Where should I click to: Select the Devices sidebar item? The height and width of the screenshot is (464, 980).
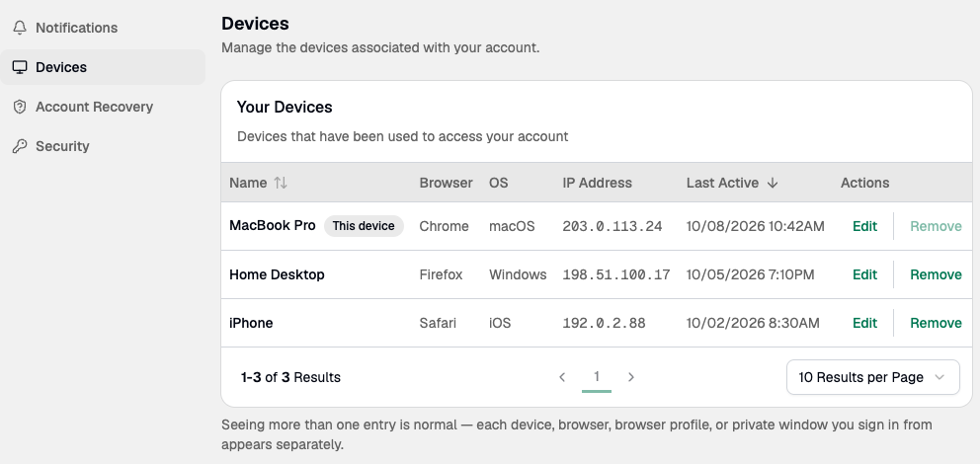click(x=103, y=67)
